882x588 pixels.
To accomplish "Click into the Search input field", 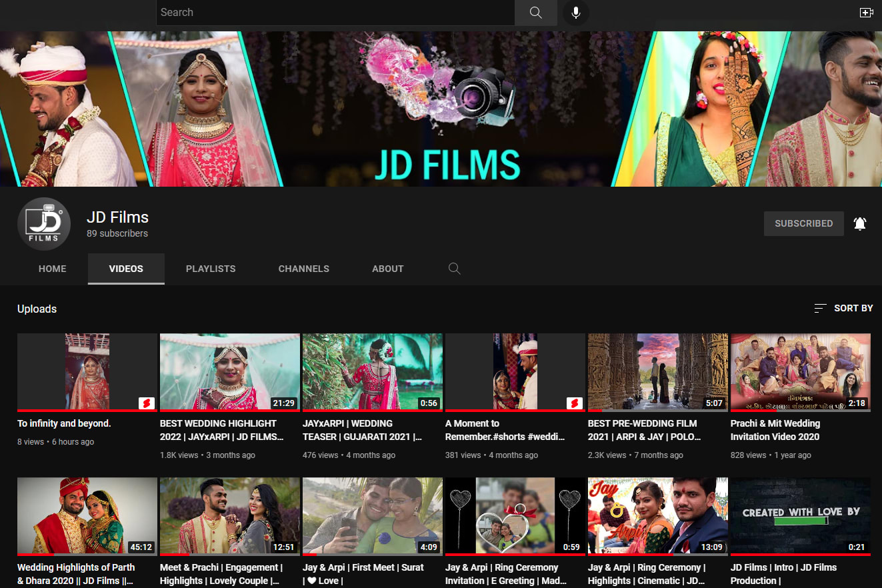I will click(x=335, y=13).
